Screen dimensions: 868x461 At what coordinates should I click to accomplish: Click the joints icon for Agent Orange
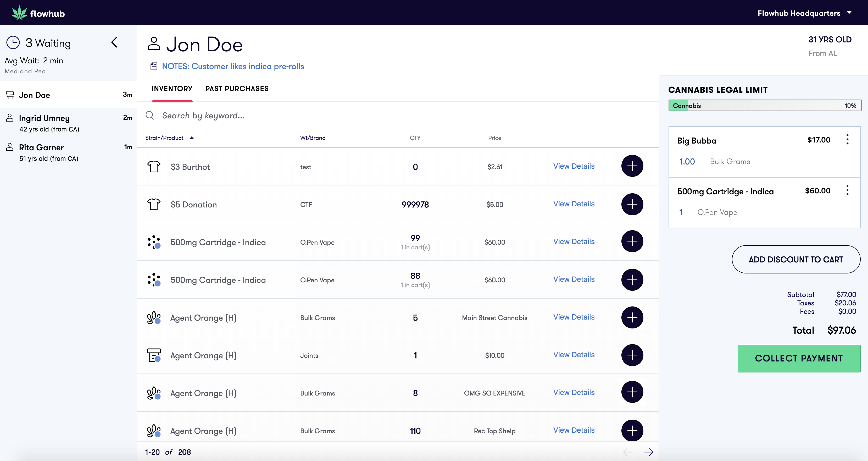coord(154,355)
